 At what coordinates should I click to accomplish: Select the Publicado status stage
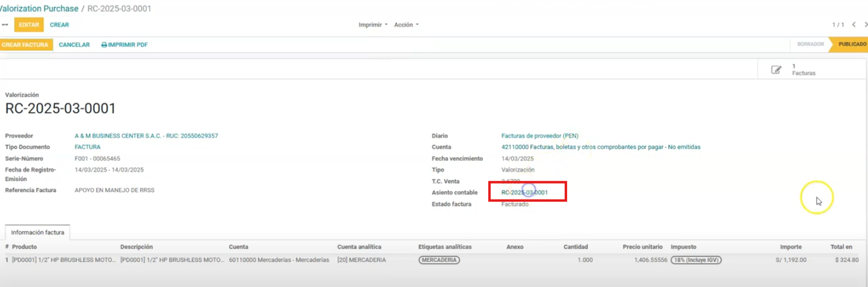click(851, 45)
